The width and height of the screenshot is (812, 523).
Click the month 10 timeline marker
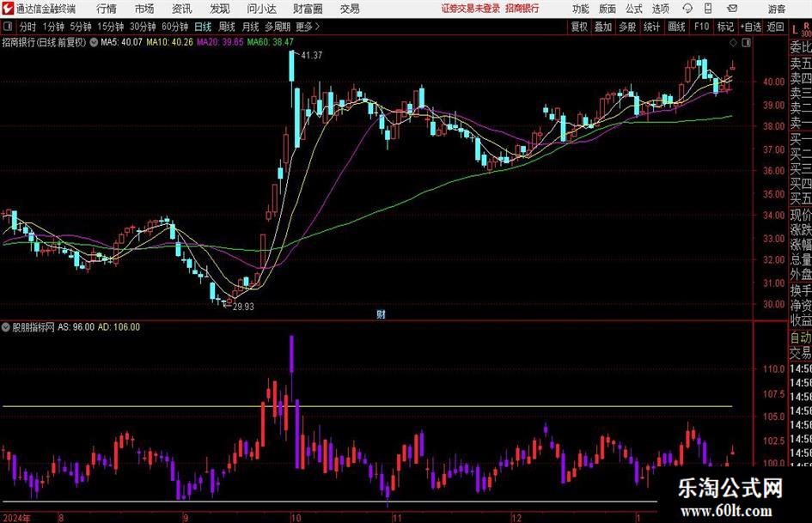(x=296, y=518)
